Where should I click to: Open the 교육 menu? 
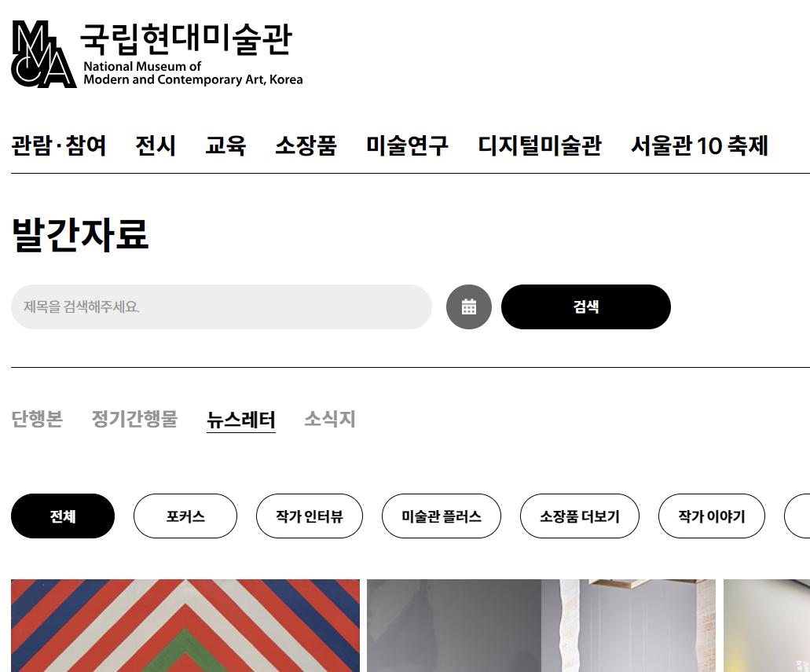click(x=225, y=145)
